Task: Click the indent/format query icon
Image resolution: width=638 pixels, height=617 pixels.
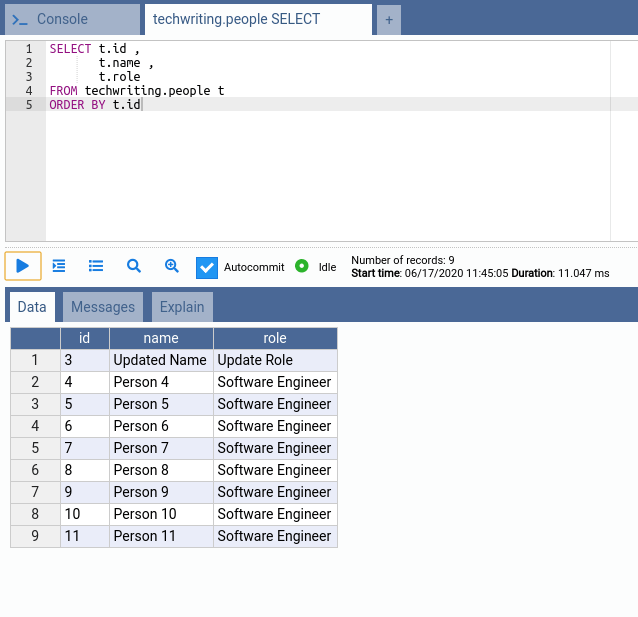Action: [59, 266]
